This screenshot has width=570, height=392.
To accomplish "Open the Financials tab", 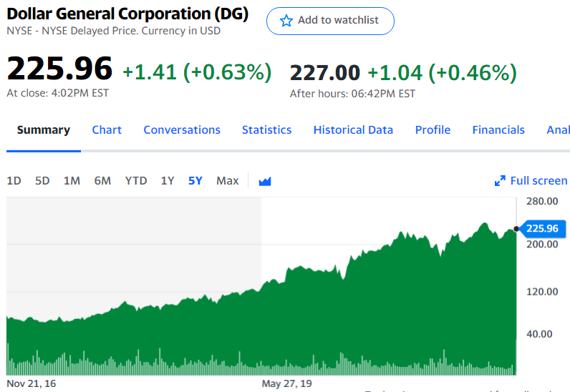I will pos(498,129).
